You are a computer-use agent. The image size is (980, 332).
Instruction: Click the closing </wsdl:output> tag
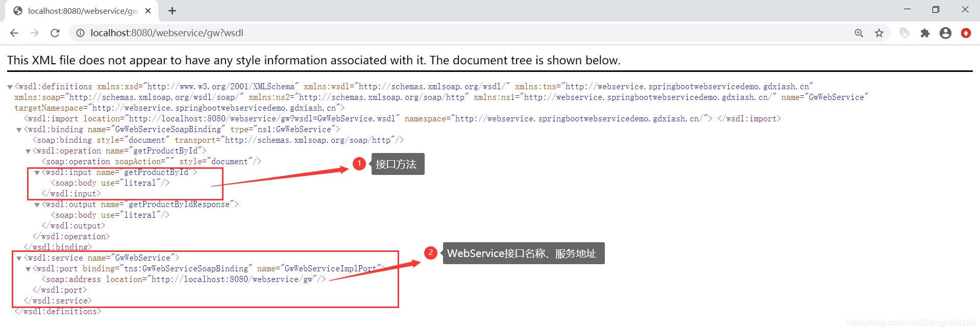pos(73,226)
